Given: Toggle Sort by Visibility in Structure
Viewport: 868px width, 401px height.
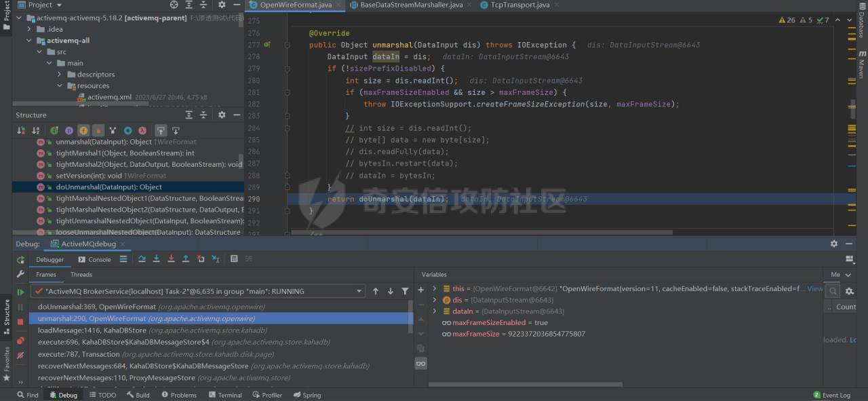Looking at the screenshot, I should [x=20, y=130].
